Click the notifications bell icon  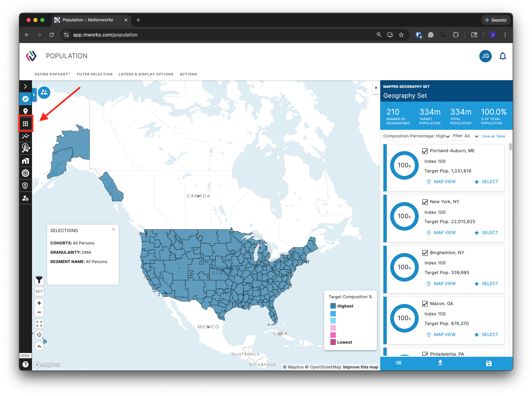pos(503,56)
